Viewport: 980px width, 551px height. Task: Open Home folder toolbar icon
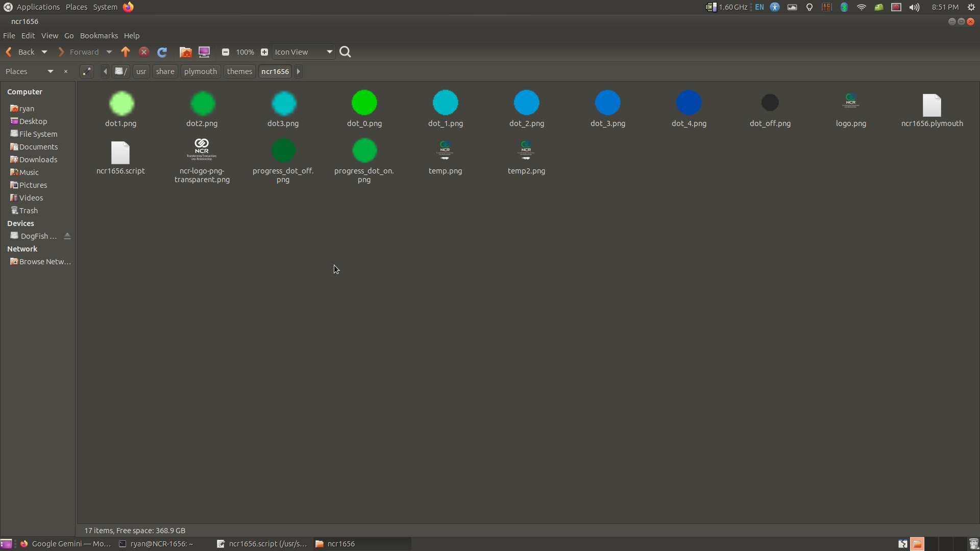pos(185,52)
